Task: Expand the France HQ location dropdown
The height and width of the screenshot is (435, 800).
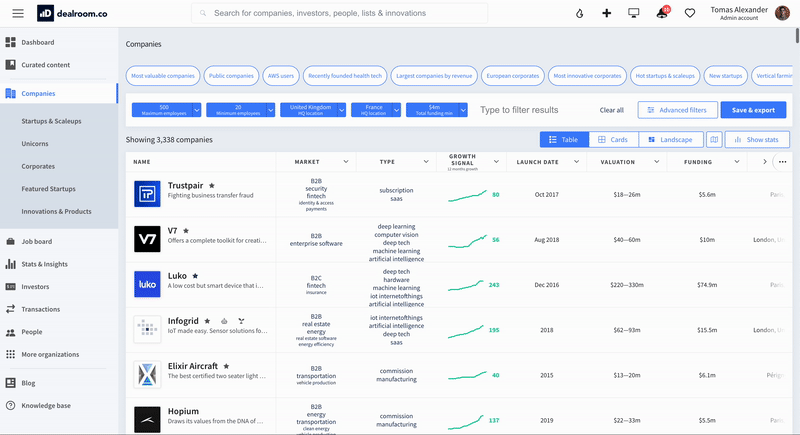Action: [x=396, y=110]
